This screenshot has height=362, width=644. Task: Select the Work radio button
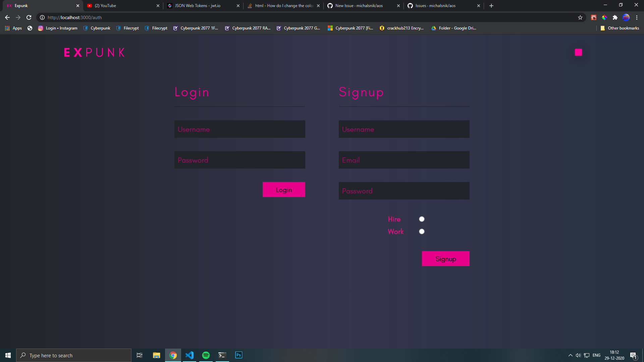pos(422,231)
